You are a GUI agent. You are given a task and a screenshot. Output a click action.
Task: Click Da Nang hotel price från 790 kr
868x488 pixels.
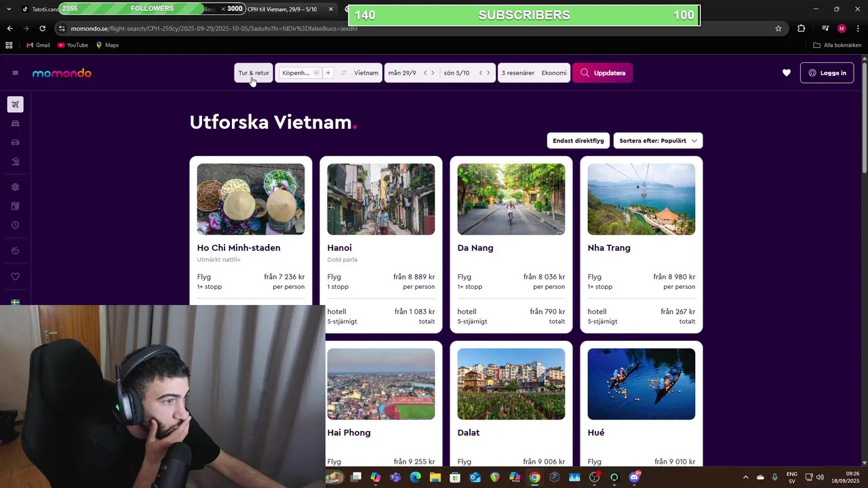[x=547, y=312]
